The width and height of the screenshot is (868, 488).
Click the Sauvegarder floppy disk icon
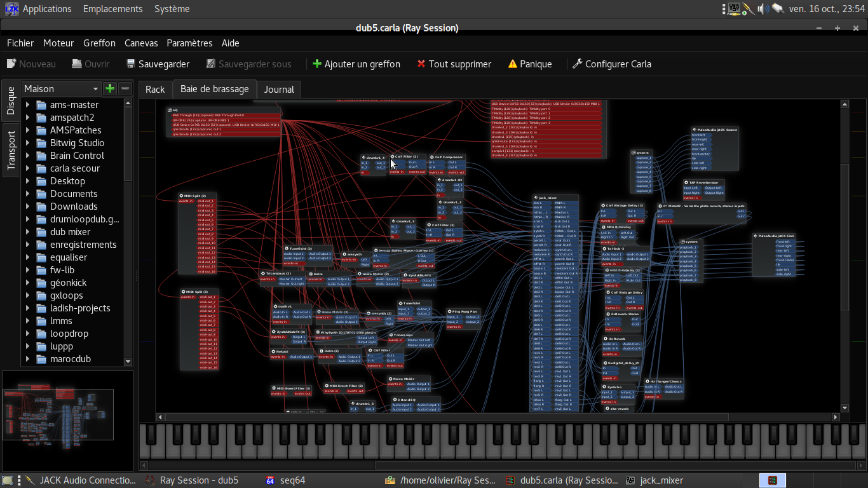pos(131,64)
